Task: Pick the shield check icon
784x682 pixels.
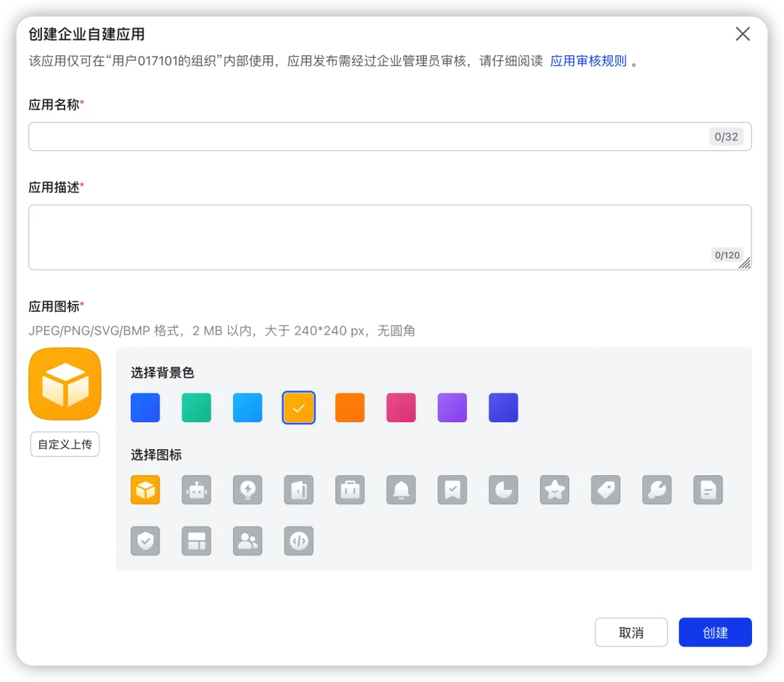Action: tap(145, 541)
